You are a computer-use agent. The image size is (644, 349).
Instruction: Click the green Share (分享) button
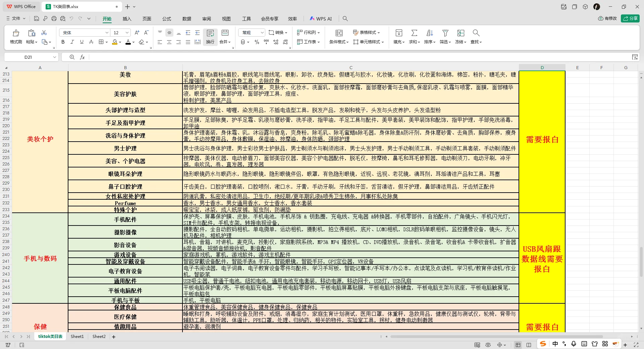630,18
